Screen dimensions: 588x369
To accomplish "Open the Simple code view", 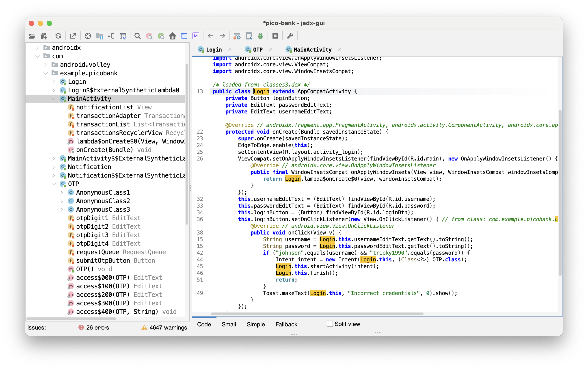I will (x=255, y=324).
